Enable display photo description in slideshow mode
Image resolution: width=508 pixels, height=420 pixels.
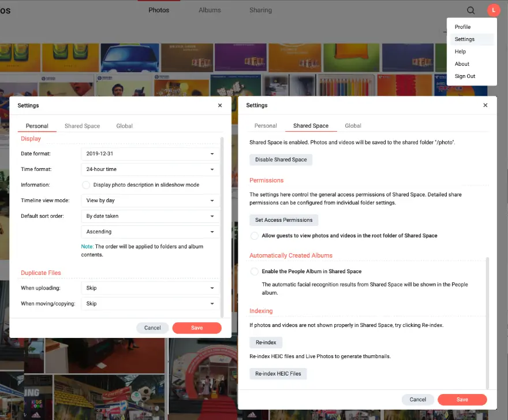86,185
